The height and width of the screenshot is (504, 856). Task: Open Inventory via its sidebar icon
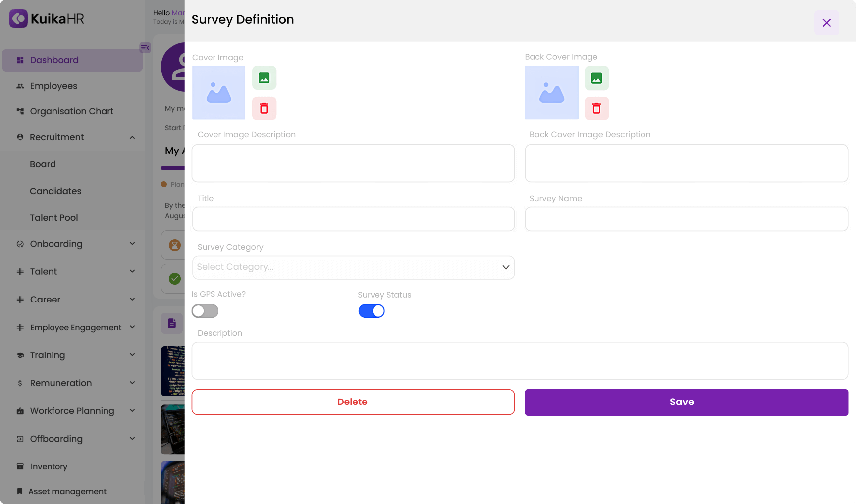(x=20, y=466)
